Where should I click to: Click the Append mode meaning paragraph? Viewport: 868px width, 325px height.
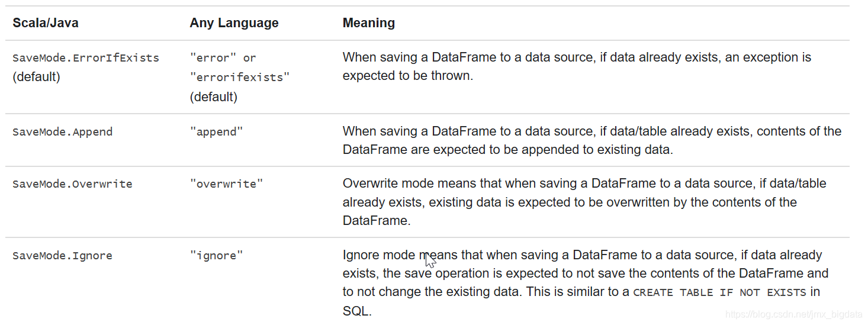tap(591, 140)
